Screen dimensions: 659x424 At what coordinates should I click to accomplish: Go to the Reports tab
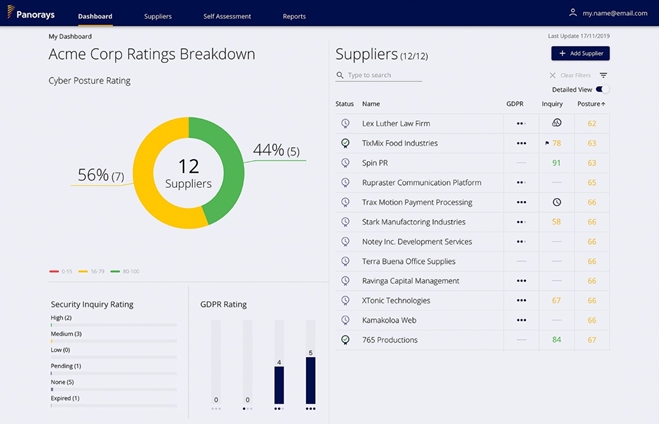point(294,17)
